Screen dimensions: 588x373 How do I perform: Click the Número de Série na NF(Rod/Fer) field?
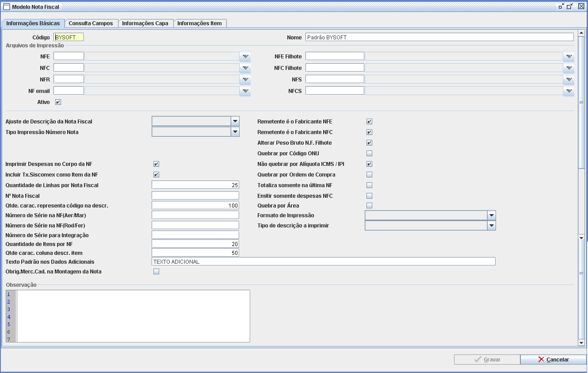[195, 225]
